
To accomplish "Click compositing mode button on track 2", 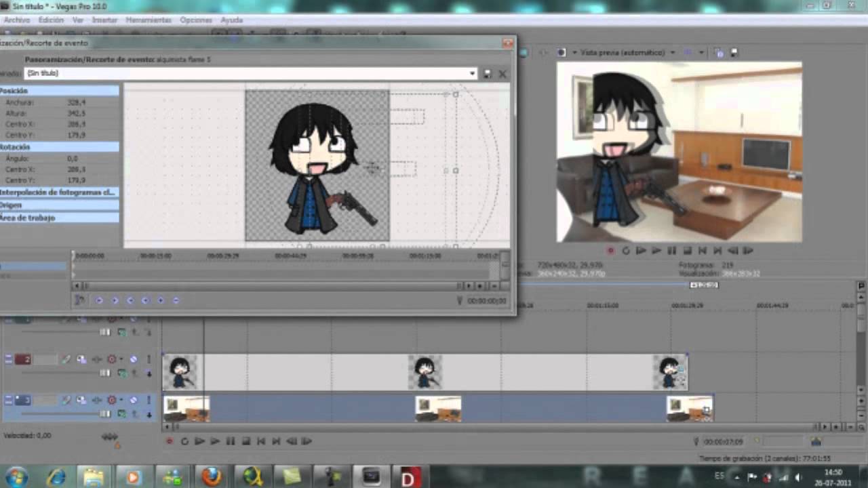I will point(122,373).
